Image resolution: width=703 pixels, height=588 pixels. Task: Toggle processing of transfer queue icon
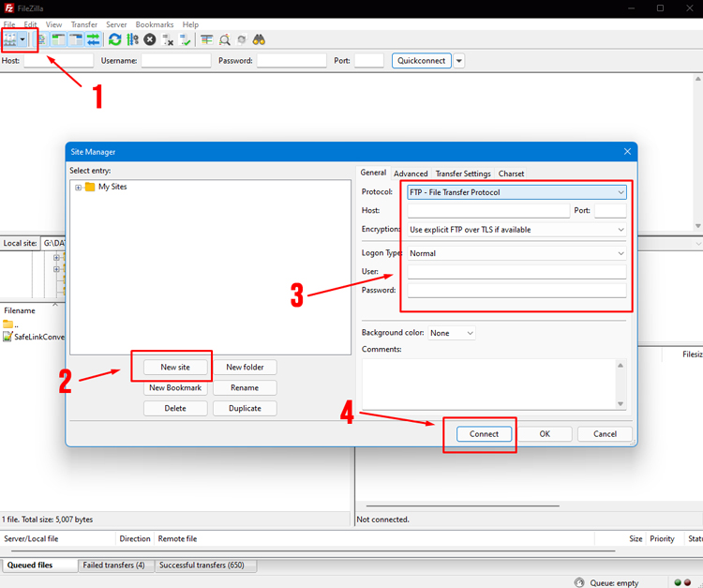coord(133,40)
